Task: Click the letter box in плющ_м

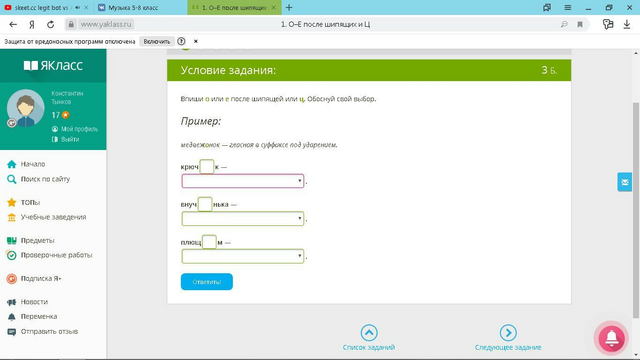Action: (x=209, y=242)
